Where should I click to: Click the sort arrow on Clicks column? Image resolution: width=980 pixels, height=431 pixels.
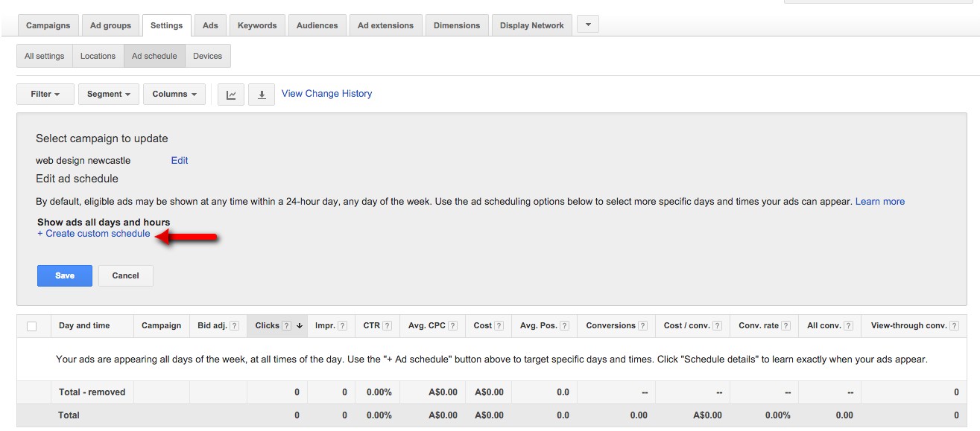(300, 325)
